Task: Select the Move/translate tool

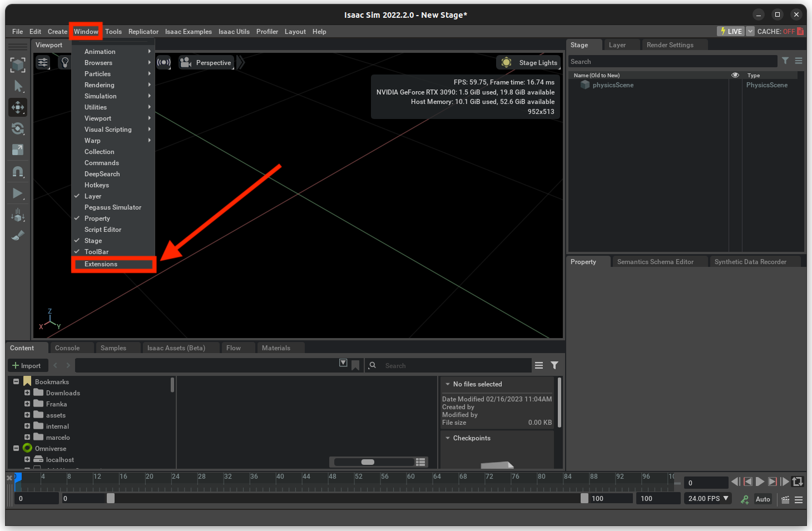Action: tap(18, 107)
